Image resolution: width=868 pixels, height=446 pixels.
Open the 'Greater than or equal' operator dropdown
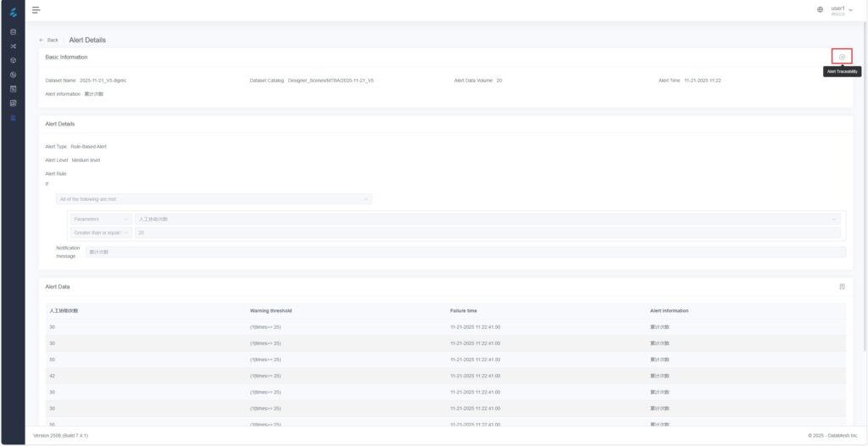[x=101, y=232]
